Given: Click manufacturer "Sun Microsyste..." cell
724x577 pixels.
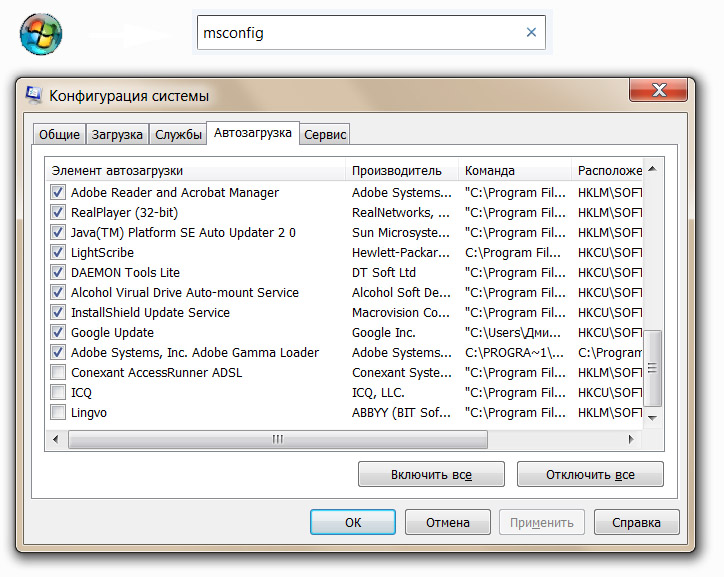Looking at the screenshot, I should (400, 232).
